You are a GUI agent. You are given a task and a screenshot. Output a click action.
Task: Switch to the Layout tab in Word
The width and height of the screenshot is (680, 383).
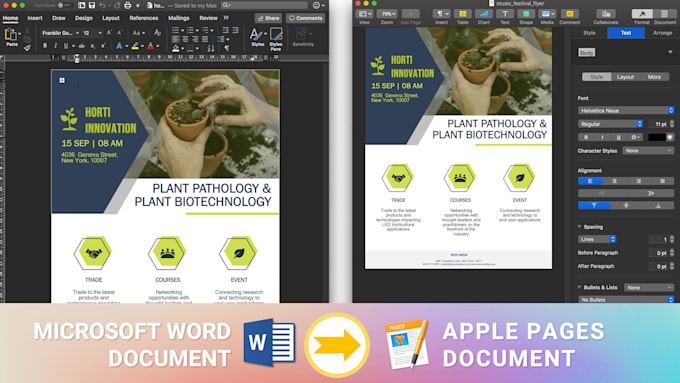tap(111, 18)
